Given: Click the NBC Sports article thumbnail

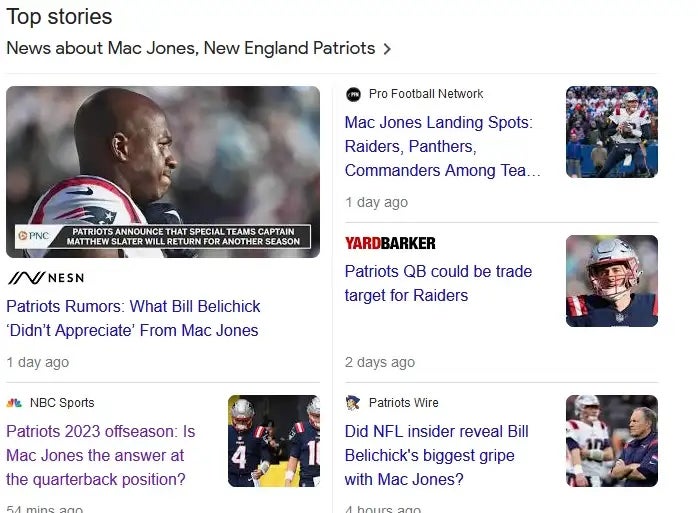Looking at the screenshot, I should 274,441.
